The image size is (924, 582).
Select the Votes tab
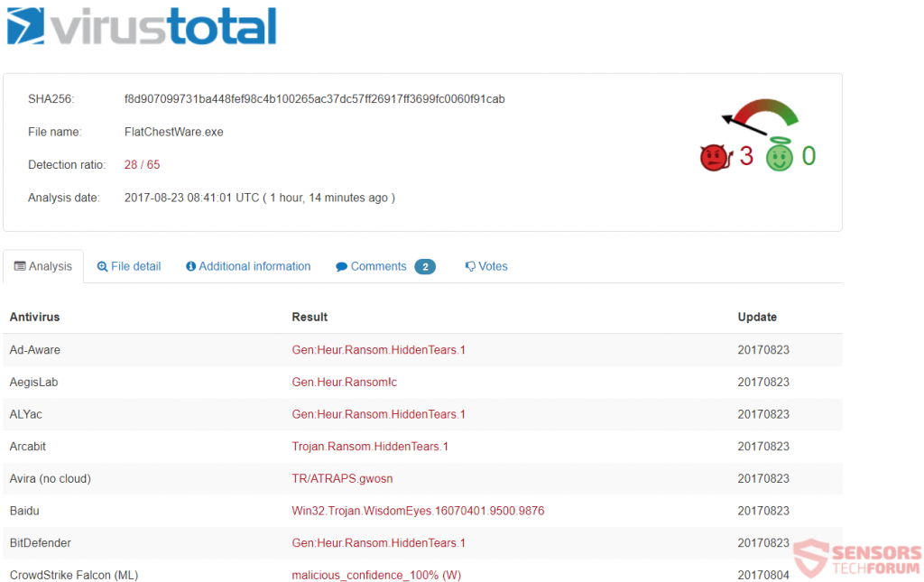(493, 267)
